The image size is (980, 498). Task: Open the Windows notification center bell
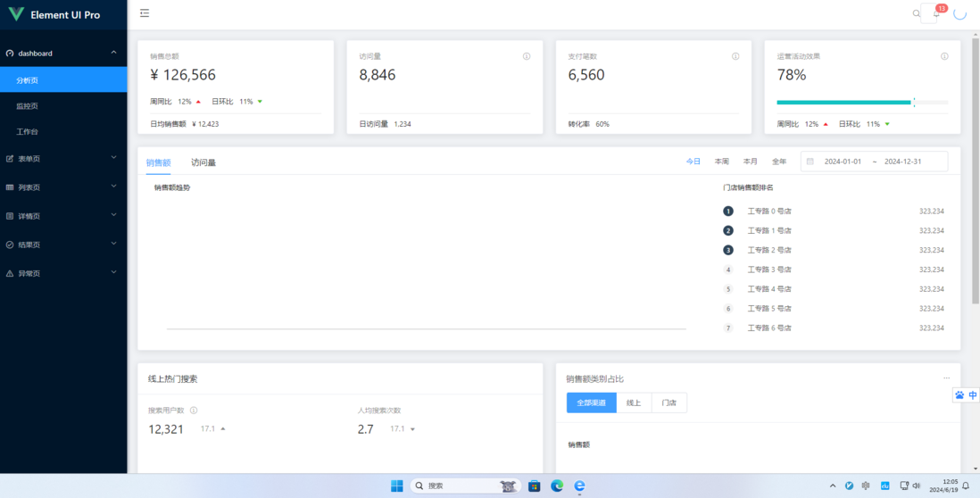pyautogui.click(x=966, y=486)
